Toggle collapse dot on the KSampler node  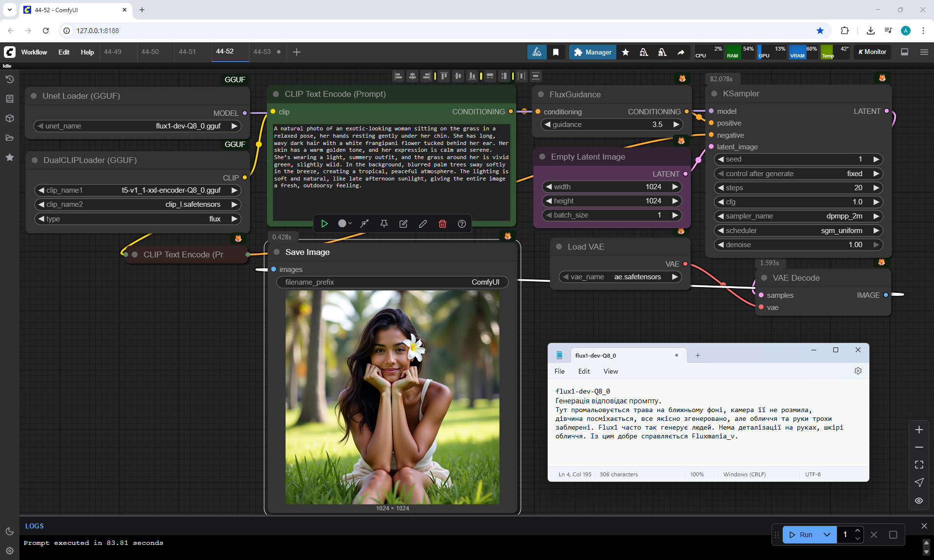pos(714,93)
